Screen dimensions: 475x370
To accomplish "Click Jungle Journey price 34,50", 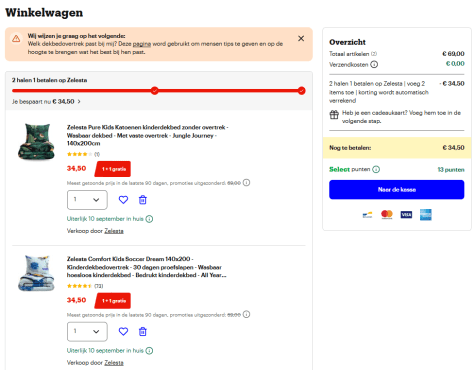I will [x=76, y=168].
